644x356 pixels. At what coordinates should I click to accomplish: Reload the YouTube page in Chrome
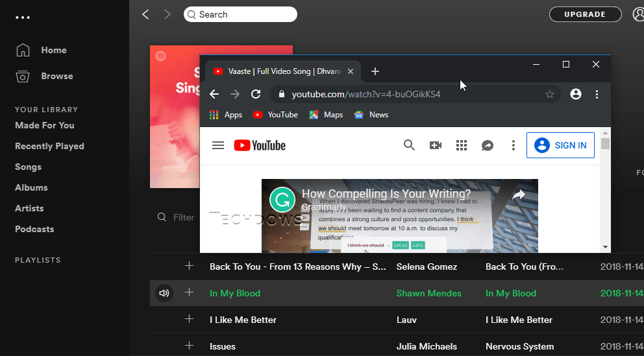pyautogui.click(x=256, y=94)
